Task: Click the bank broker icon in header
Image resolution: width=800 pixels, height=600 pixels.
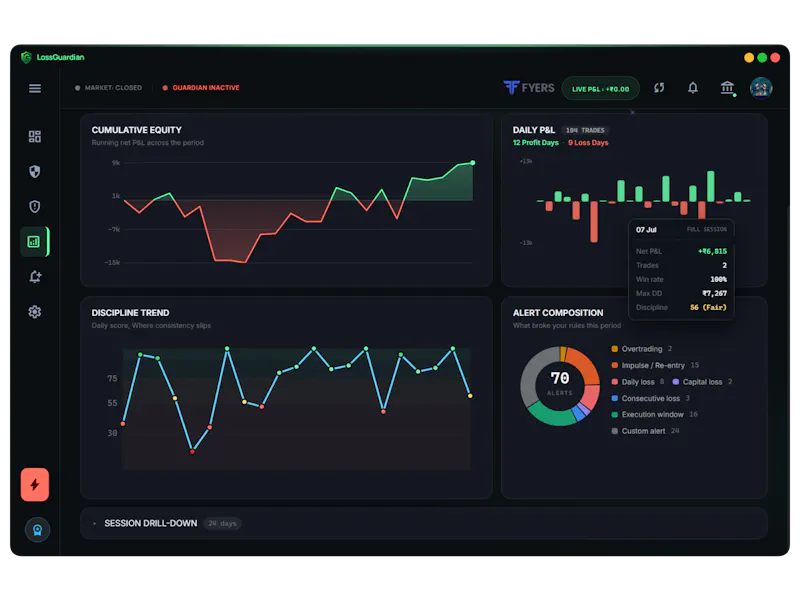Action: 728,88
